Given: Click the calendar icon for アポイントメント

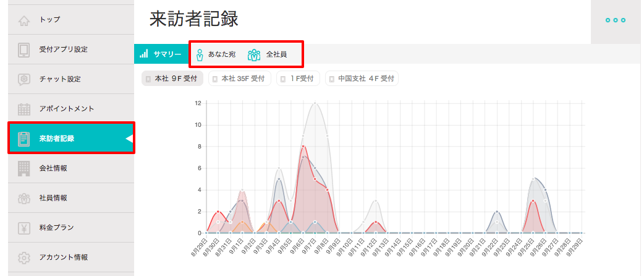Looking at the screenshot, I should tap(24, 109).
